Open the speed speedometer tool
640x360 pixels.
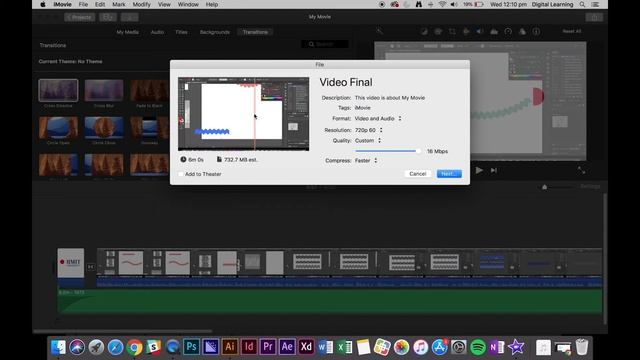[508, 31]
